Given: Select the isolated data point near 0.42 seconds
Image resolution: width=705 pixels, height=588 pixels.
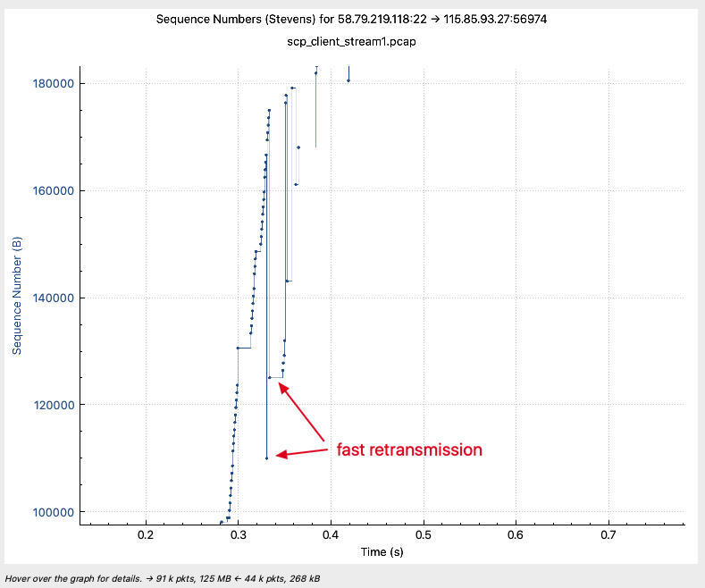Looking at the screenshot, I should [348, 81].
